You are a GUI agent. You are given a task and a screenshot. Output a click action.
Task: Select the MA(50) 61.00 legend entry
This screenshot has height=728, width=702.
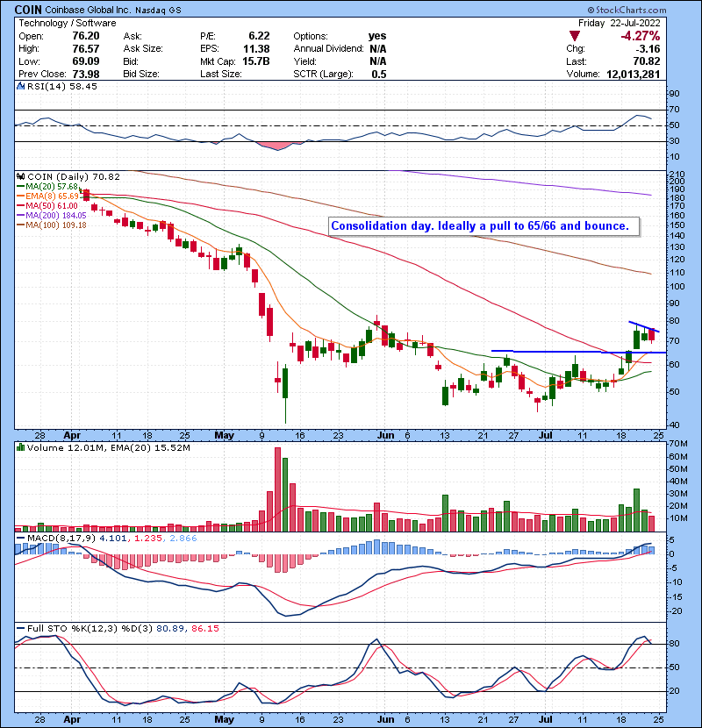coord(47,205)
